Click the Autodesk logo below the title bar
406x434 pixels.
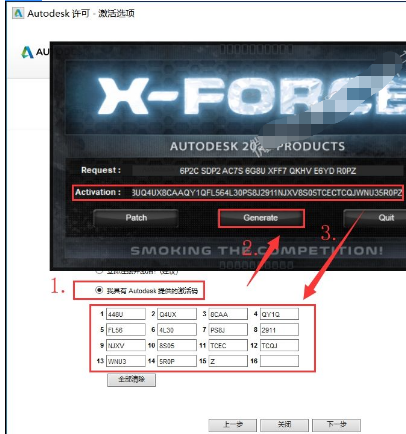[x=27, y=52]
